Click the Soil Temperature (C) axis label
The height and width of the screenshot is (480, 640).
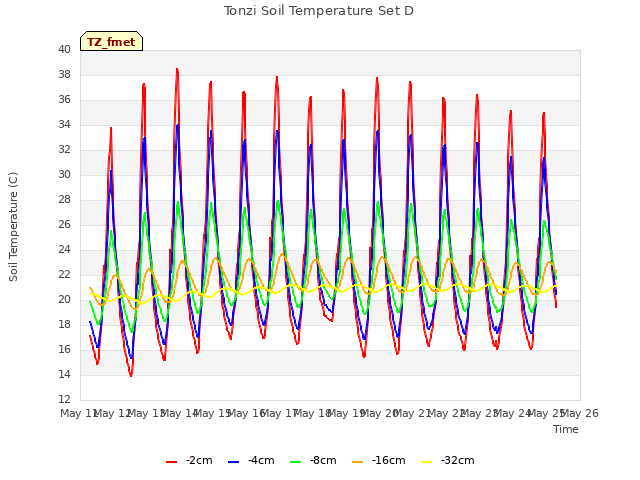[13, 227]
